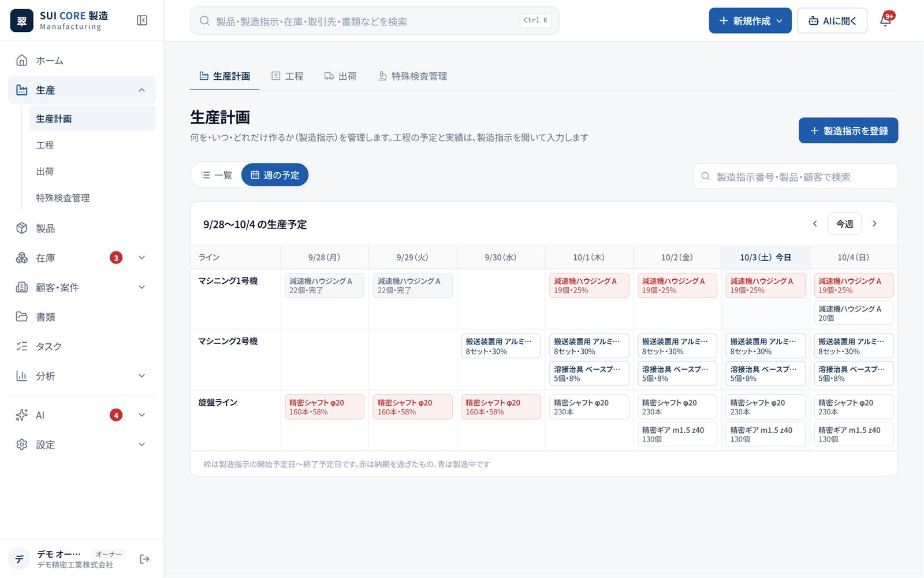Switch to the 特殊検査管理 tab
The width and height of the screenshot is (924, 578).
[x=412, y=76]
